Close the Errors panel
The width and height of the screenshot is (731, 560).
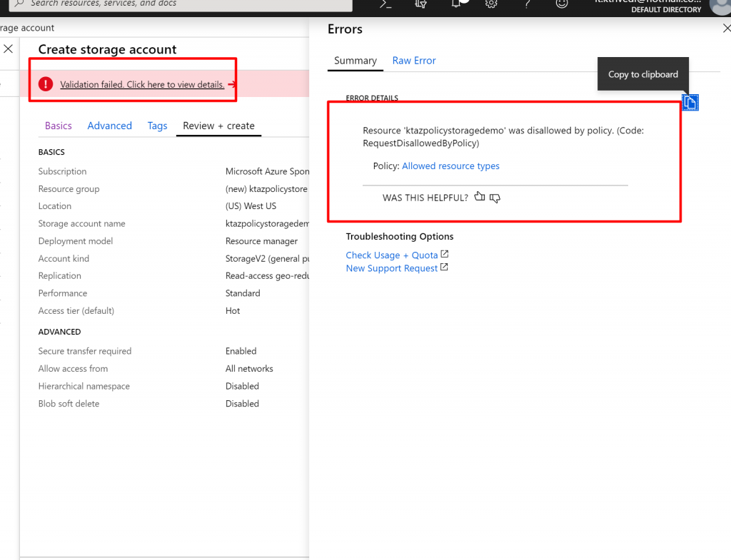point(726,29)
